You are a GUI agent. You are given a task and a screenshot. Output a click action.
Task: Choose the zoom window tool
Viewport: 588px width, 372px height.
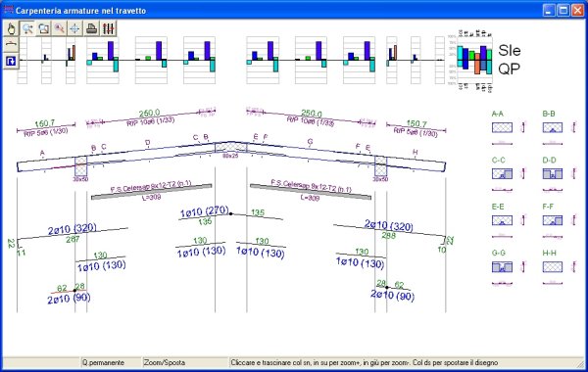point(43,28)
